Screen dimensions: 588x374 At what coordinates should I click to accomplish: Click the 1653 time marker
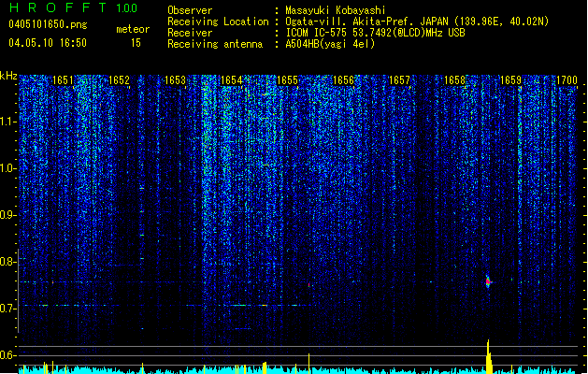click(x=175, y=79)
